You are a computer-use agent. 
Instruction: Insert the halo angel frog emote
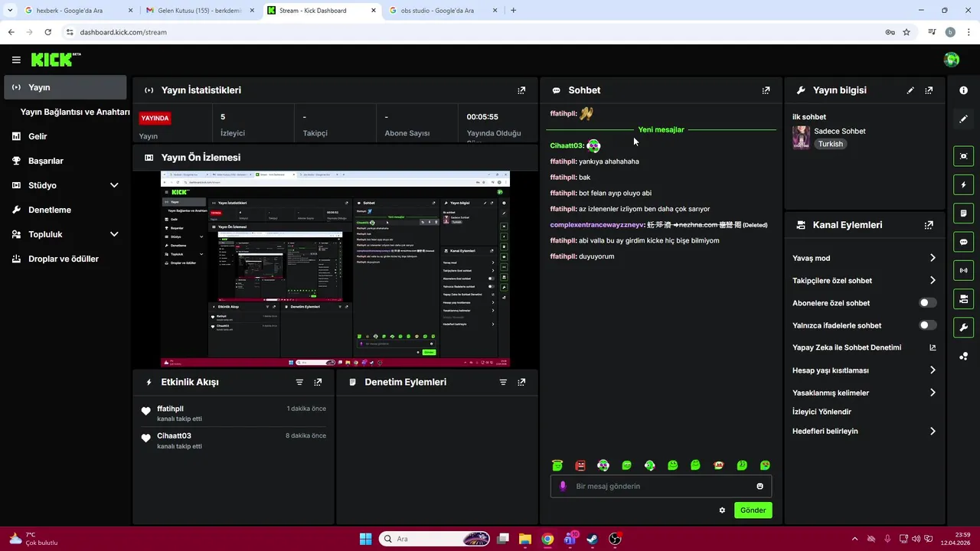(x=557, y=465)
